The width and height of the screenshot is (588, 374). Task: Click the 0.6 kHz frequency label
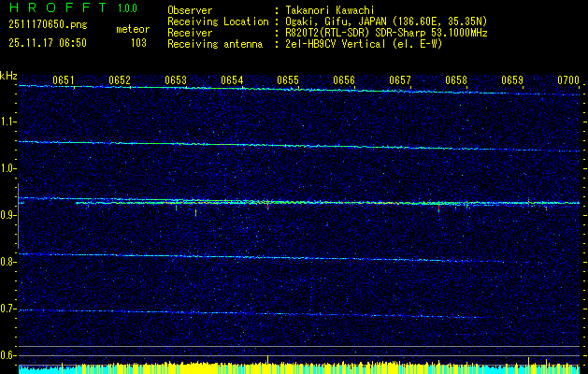(x=7, y=355)
